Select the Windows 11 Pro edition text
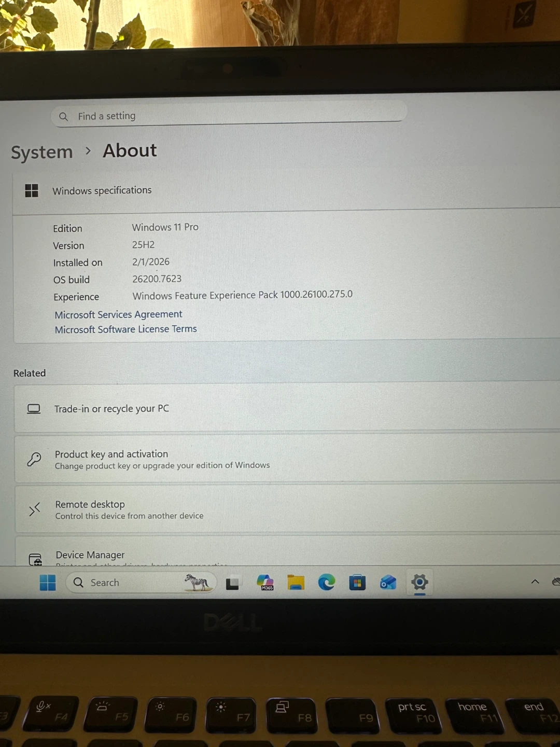Screen dimensions: 560x747 pyautogui.click(x=165, y=227)
